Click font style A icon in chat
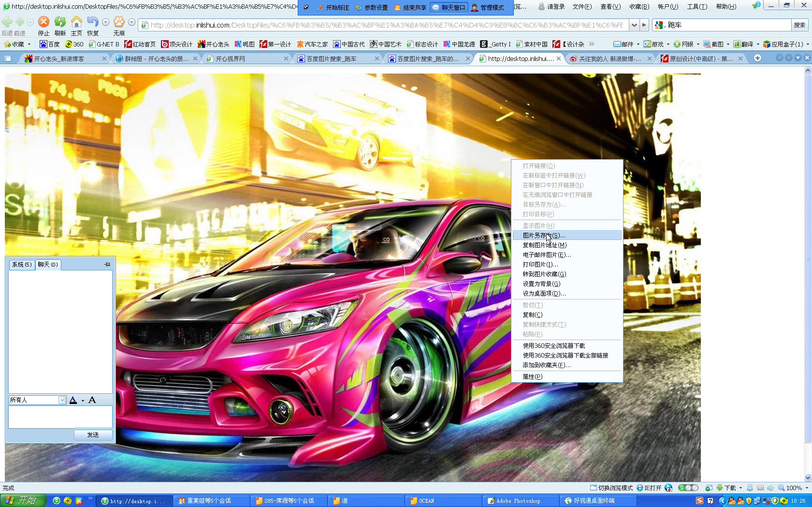The image size is (812, 507). [92, 400]
